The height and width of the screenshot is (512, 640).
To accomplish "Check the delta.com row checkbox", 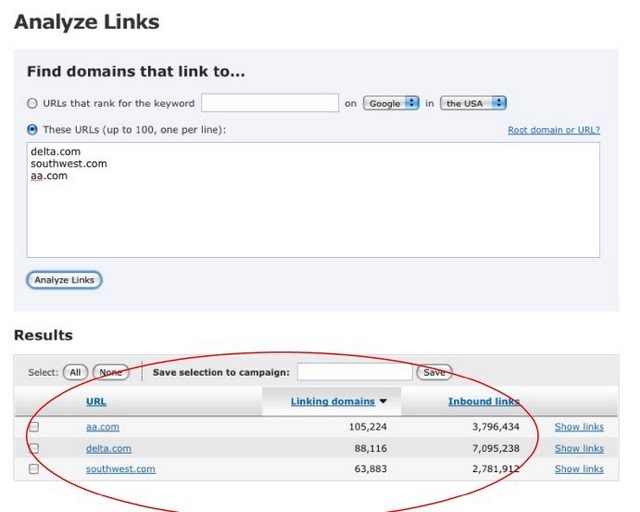I will tap(34, 449).
